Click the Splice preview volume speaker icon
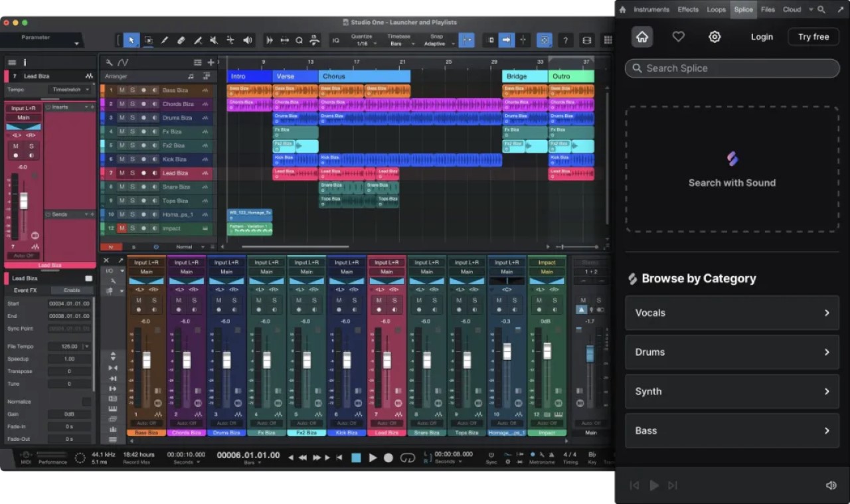Viewport: 850px width, 504px height. [x=831, y=485]
